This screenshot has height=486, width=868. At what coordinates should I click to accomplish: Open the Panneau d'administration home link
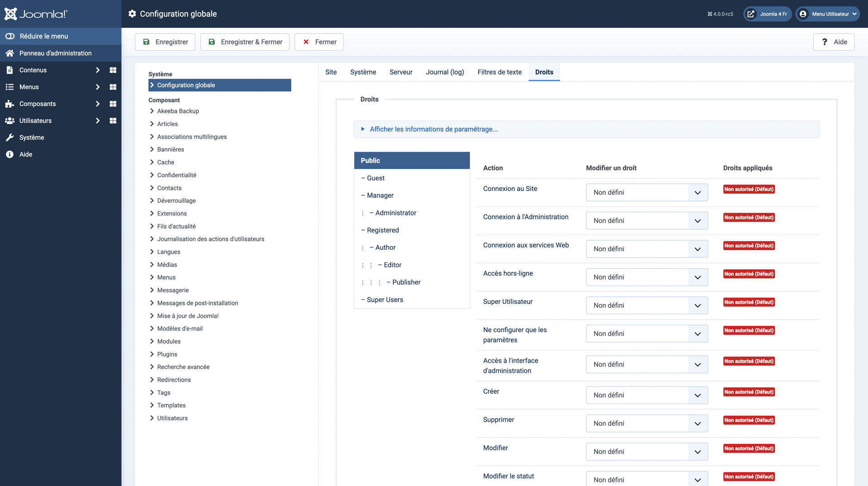tap(55, 53)
